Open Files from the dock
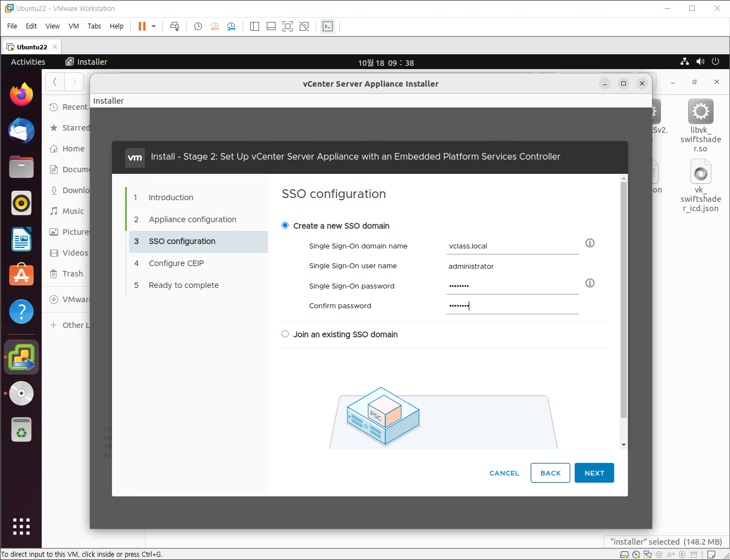This screenshot has height=560, width=730. pyautogui.click(x=21, y=167)
